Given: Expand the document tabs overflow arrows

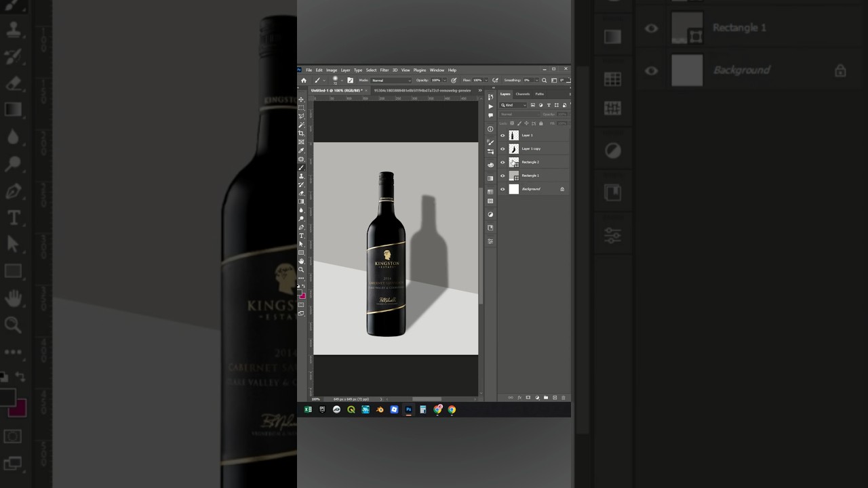Looking at the screenshot, I should pos(480,90).
